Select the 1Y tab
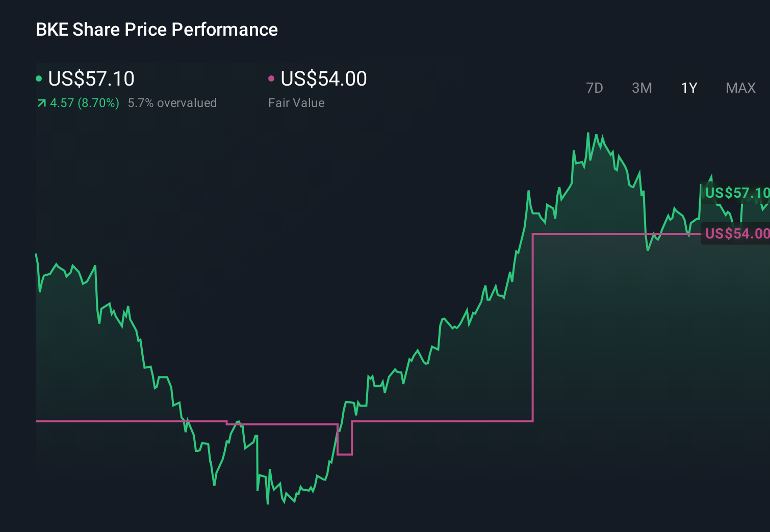This screenshot has width=770, height=532. coord(688,88)
